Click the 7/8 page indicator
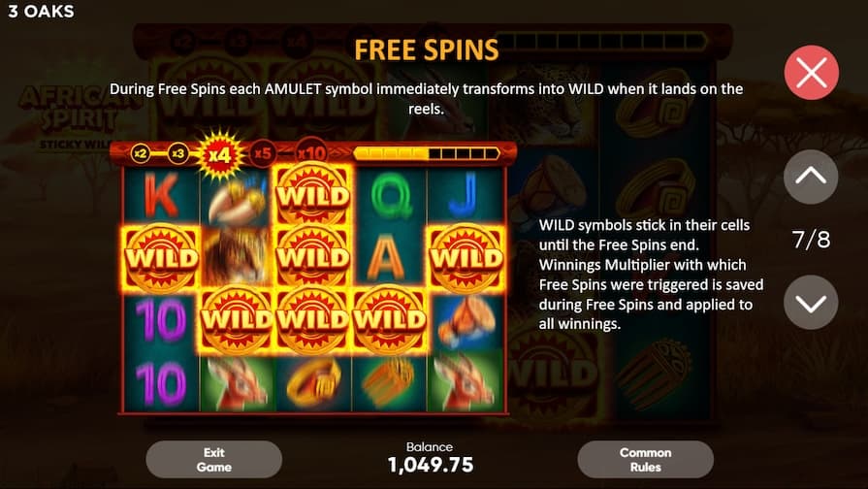This screenshot has height=489, width=868. click(811, 240)
